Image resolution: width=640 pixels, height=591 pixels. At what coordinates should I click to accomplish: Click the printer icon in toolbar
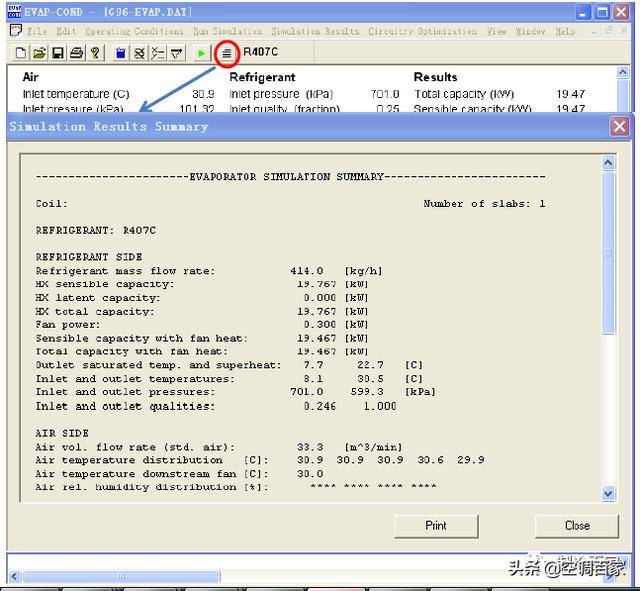(76, 52)
